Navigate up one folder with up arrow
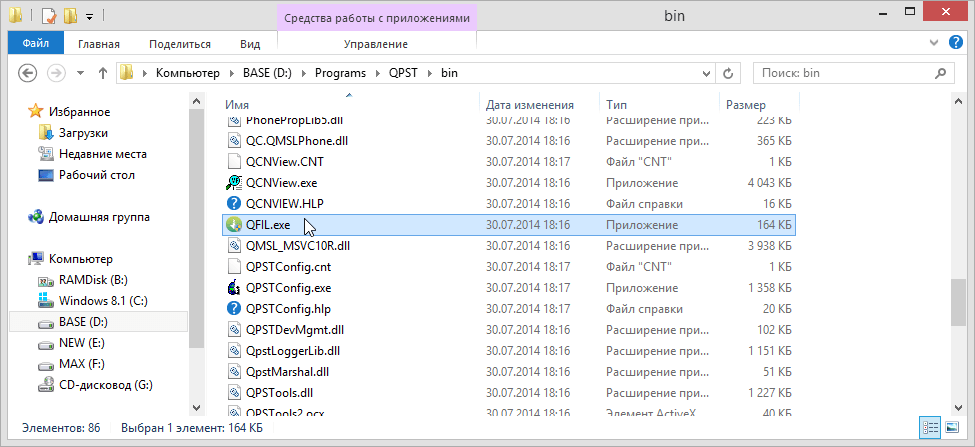 click(102, 74)
